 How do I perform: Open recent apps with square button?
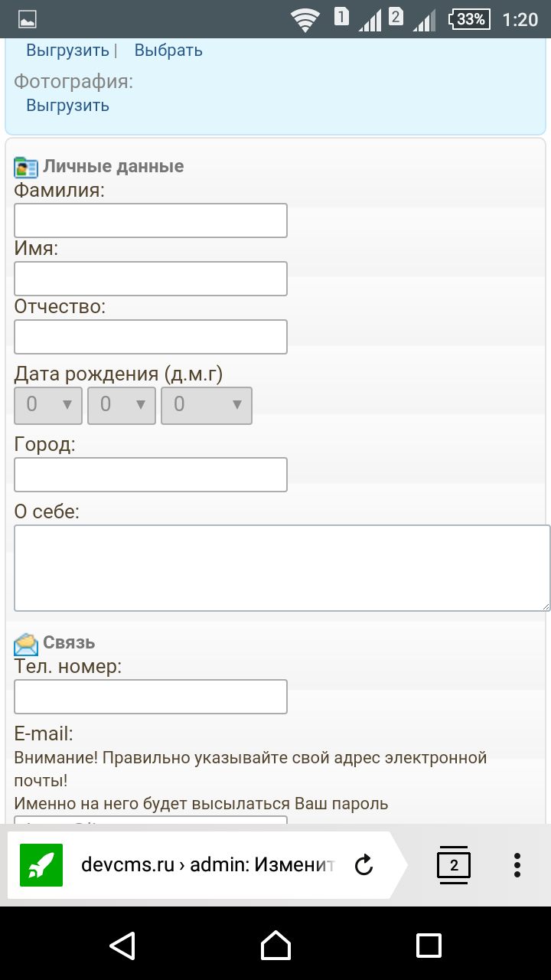tap(429, 945)
